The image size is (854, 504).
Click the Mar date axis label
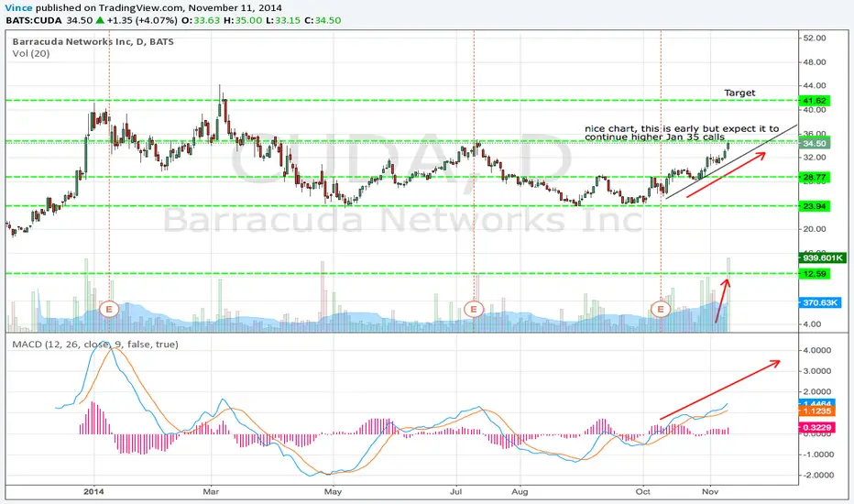[211, 491]
